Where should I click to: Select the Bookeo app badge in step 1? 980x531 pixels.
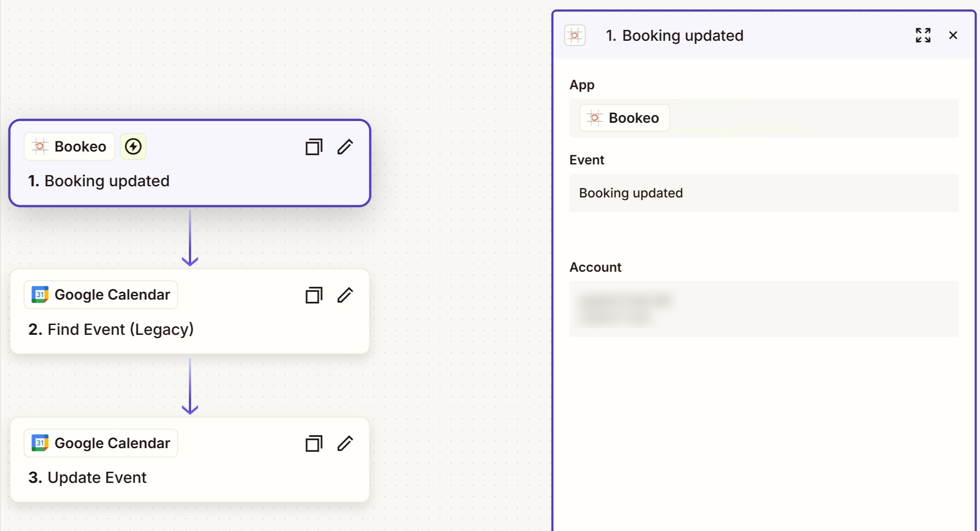pyautogui.click(x=69, y=146)
